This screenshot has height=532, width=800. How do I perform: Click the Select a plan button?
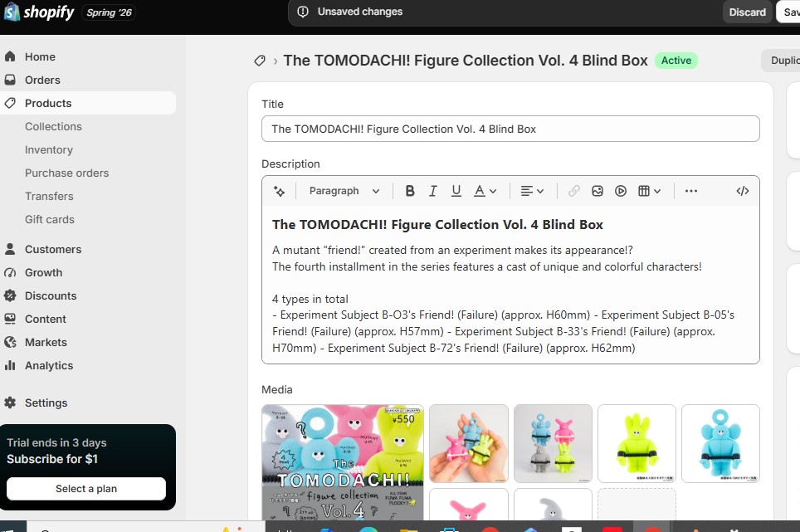pyautogui.click(x=86, y=489)
